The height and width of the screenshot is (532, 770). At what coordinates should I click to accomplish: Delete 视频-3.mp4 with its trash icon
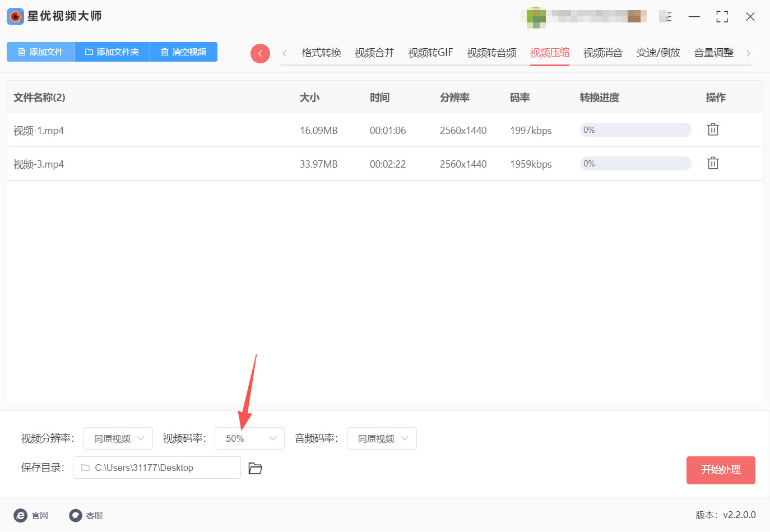coord(713,163)
